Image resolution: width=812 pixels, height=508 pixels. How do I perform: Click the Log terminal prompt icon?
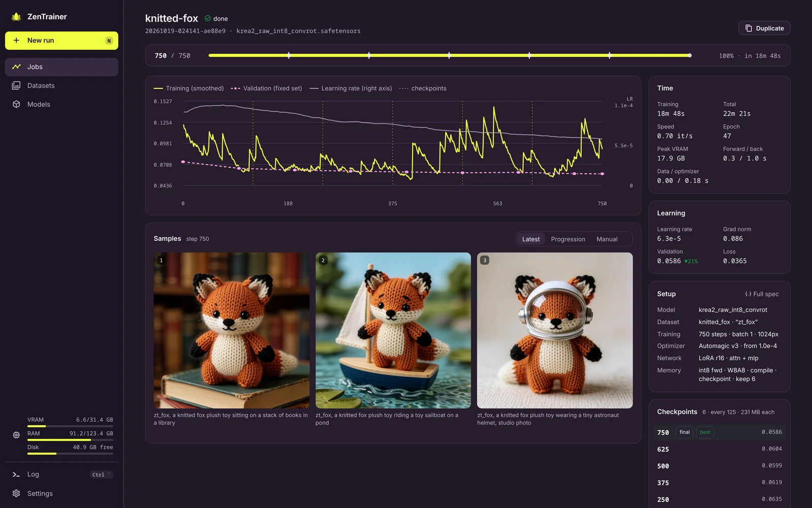pos(16,474)
